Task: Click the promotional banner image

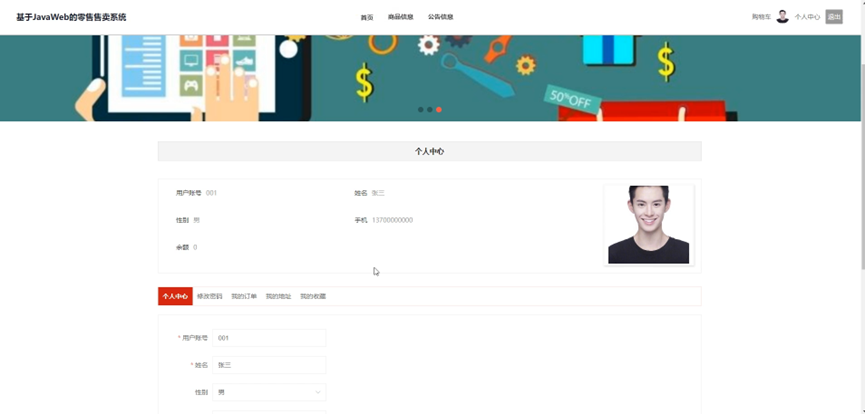Action: [x=430, y=78]
